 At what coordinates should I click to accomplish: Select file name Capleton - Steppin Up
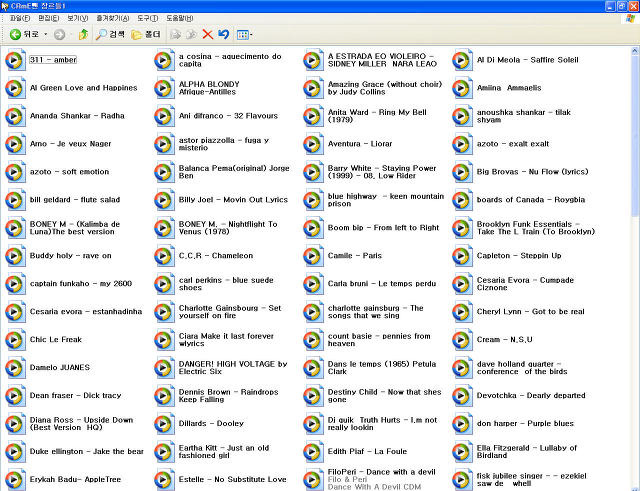click(x=519, y=256)
